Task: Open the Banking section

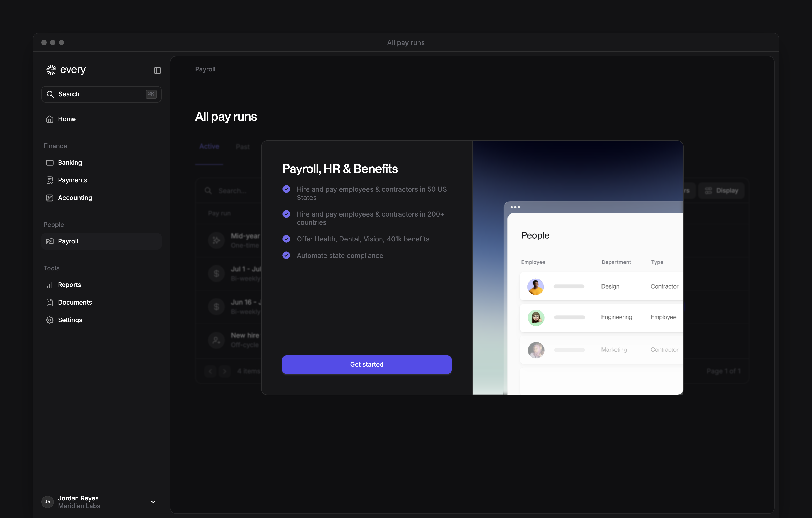Action: pyautogui.click(x=101, y=163)
